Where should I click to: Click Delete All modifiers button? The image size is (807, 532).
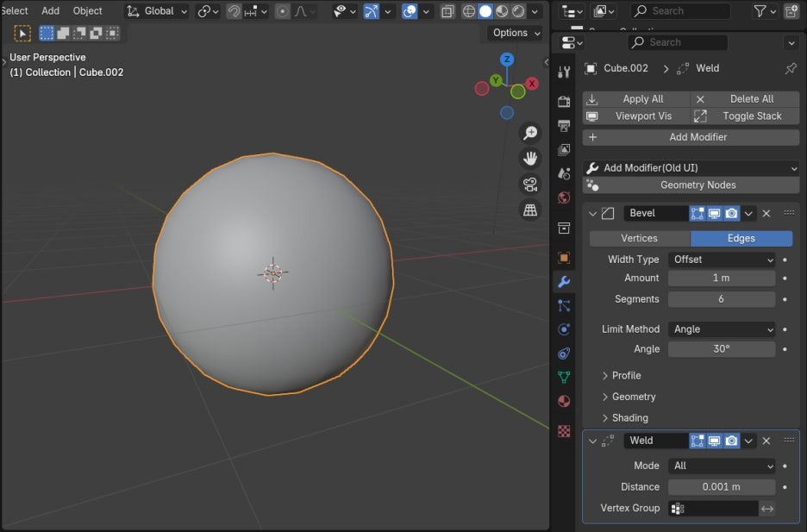(745, 99)
